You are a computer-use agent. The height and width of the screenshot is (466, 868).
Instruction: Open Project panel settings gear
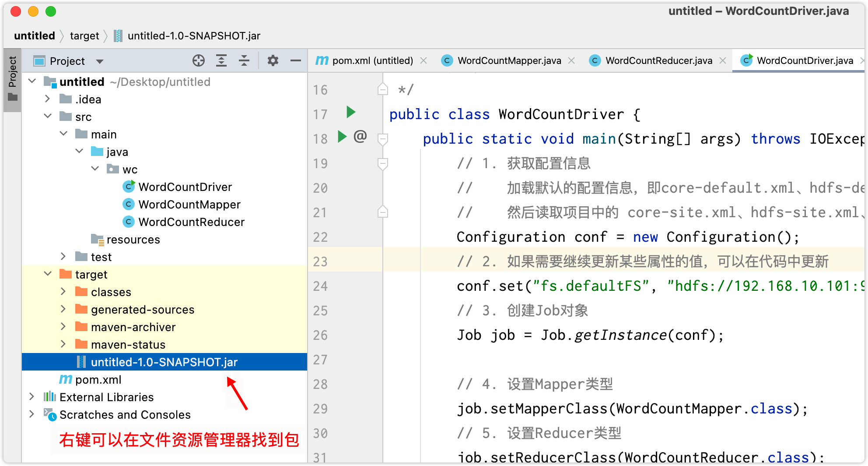(273, 60)
